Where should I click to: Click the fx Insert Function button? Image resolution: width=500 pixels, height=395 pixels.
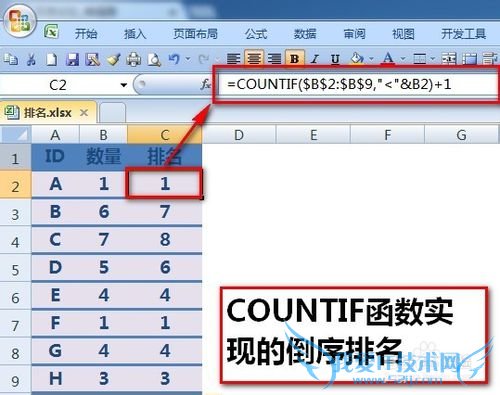pyautogui.click(x=205, y=85)
